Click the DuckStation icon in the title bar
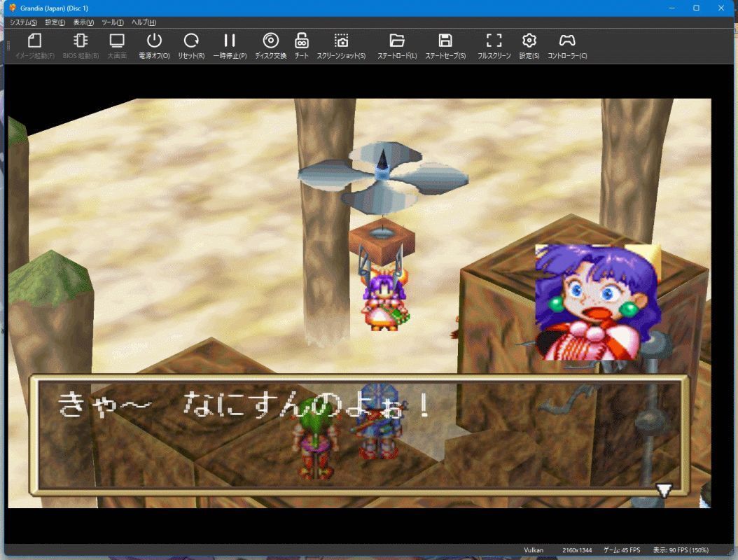Screen dimensions: 738x560 point(13,8)
